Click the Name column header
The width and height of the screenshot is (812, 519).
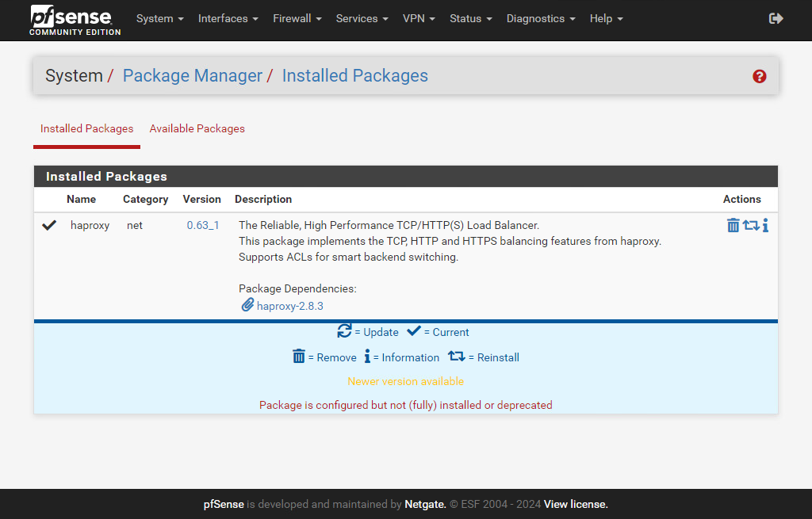point(82,199)
